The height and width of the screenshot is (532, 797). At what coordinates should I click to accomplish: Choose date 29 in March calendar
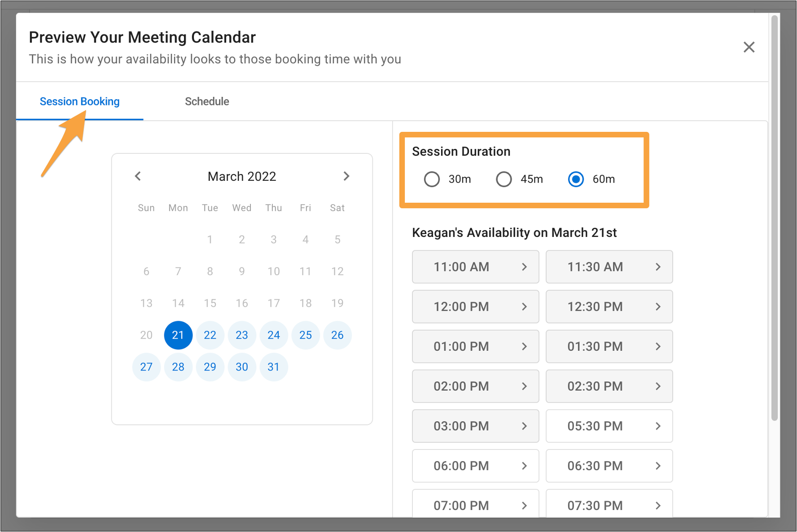(210, 367)
